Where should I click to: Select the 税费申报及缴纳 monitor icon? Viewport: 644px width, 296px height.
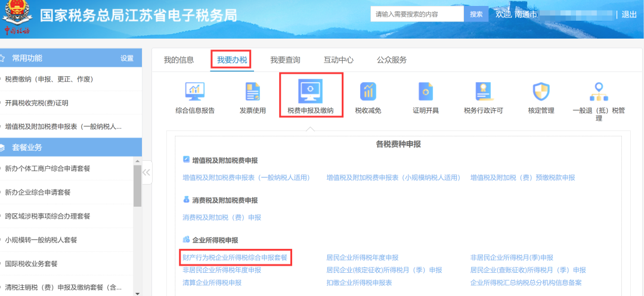(x=310, y=91)
